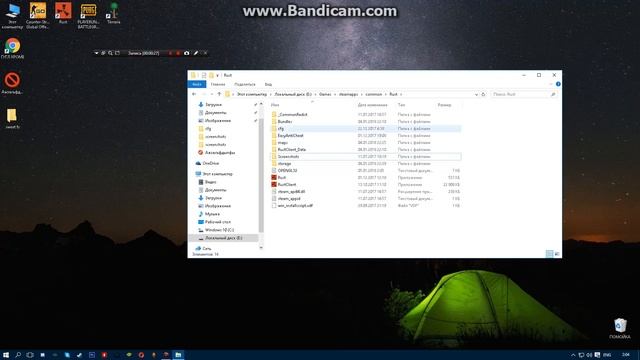Screen dimensions: 640x360
Task: Open the Recycle Bin on the desktop
Action: (x=620, y=328)
